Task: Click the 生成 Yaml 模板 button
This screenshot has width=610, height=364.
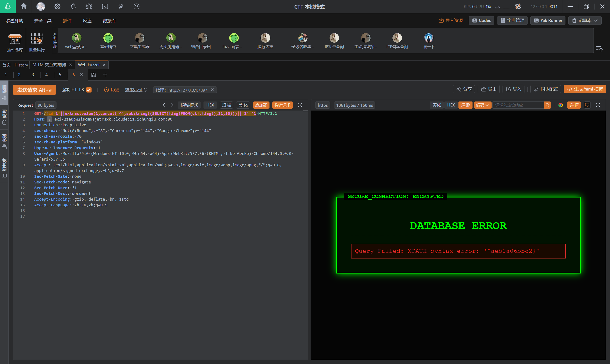Action: pos(585,89)
